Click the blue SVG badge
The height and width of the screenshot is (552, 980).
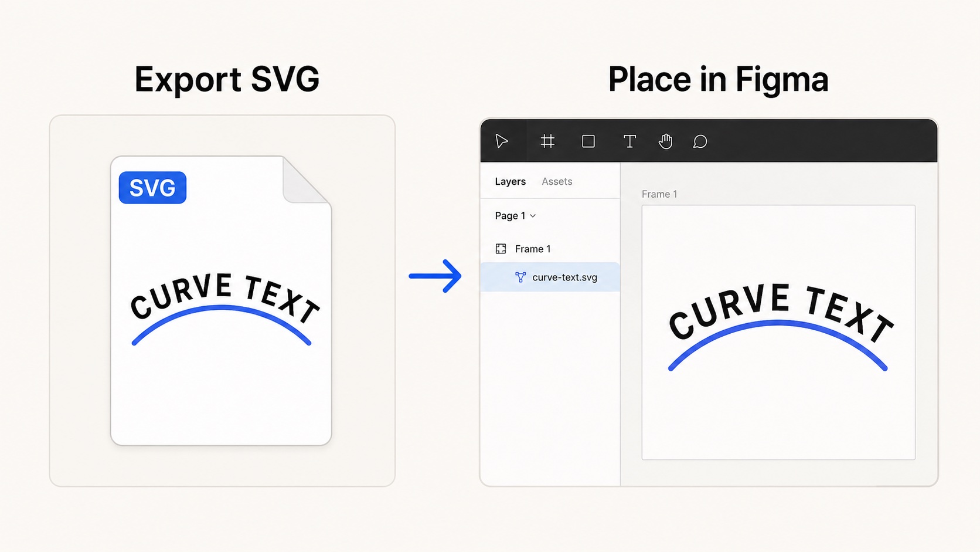152,188
